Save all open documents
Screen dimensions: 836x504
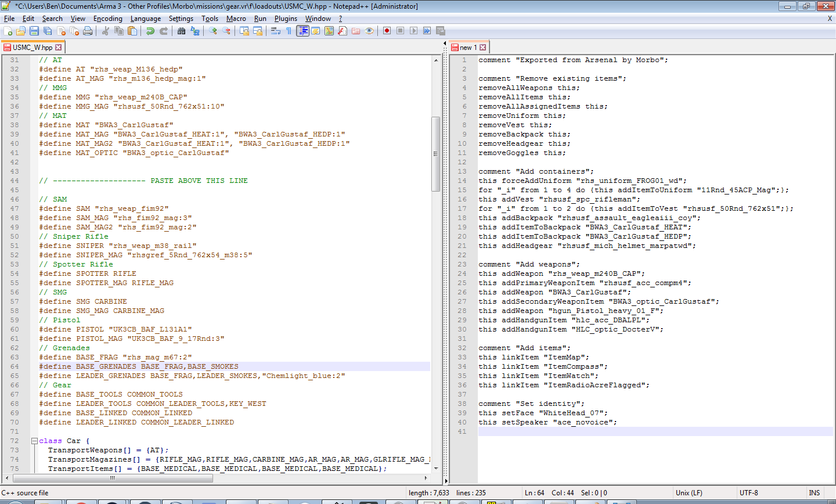click(x=47, y=31)
